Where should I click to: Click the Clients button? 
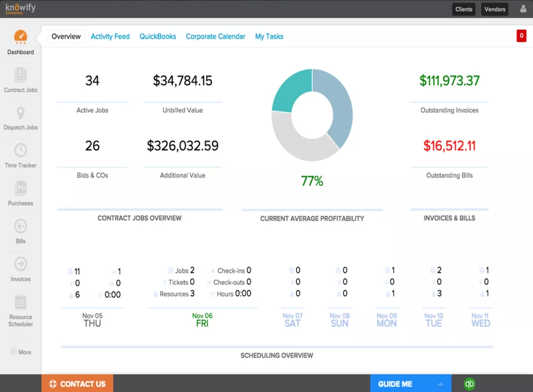tap(464, 9)
